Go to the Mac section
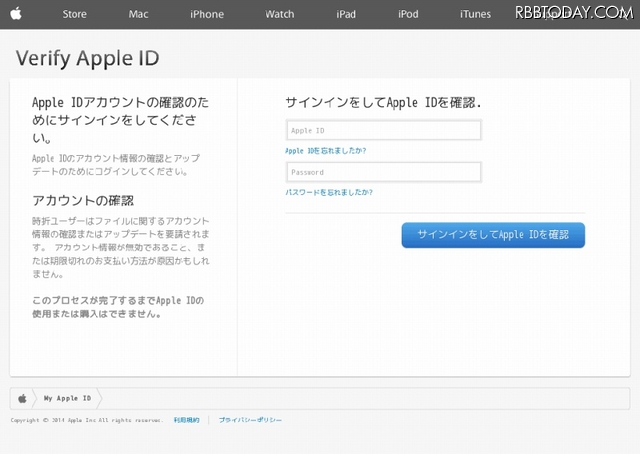This screenshot has height=454, width=640. tap(139, 14)
